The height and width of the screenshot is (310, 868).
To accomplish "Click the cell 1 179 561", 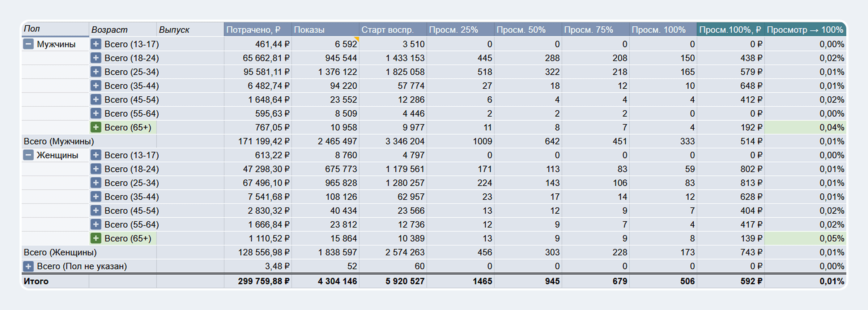I will coord(393,169).
